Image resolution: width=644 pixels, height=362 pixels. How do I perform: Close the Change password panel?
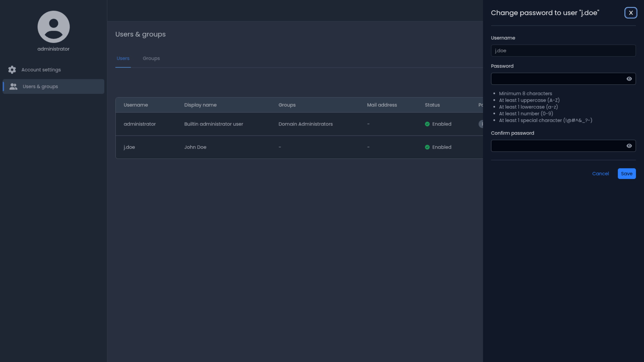click(631, 13)
